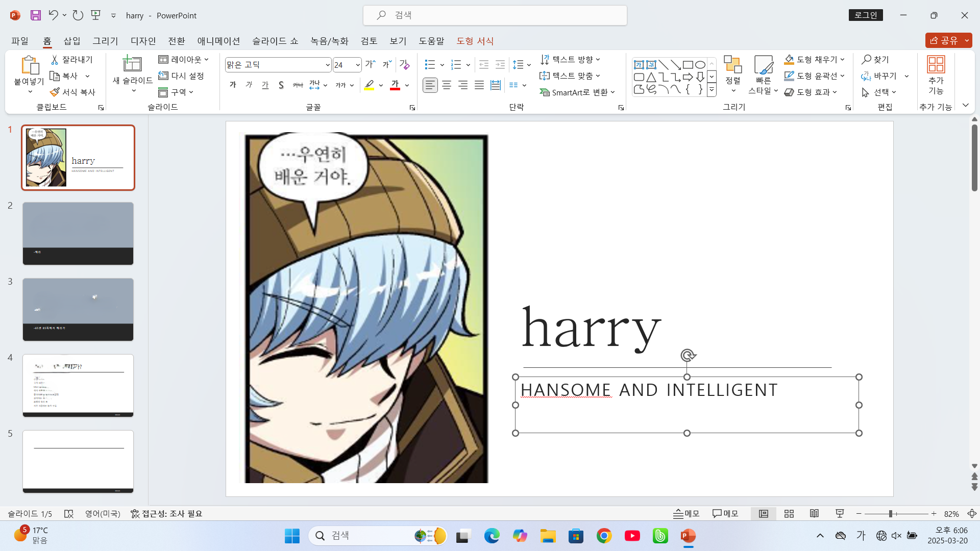980x551 pixels.
Task: Toggle the notes pane in status bar
Action: 686,514
